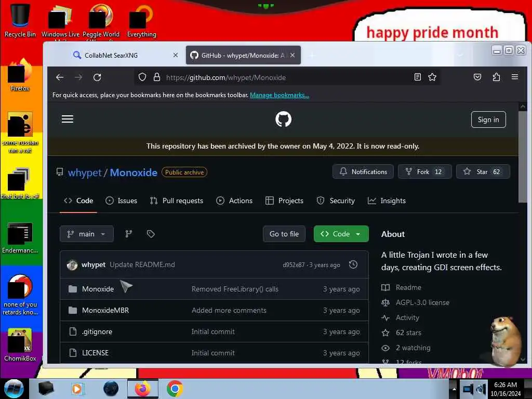Select the Projects tab

pyautogui.click(x=284, y=201)
